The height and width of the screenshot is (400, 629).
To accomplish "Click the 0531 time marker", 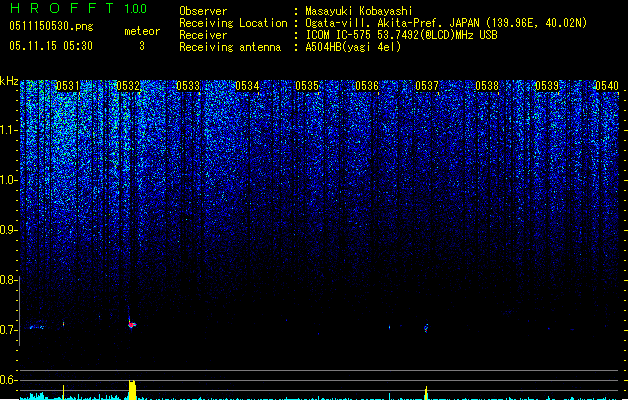I will [68, 86].
